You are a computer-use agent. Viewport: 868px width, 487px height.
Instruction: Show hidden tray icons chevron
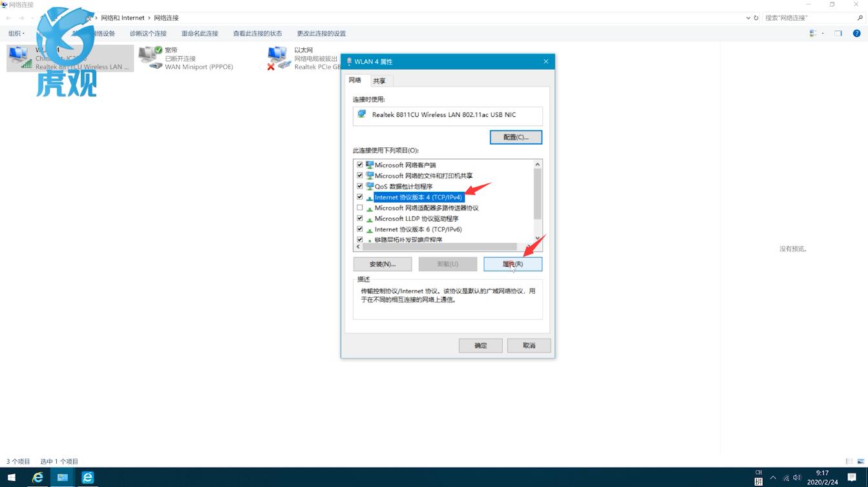[773, 477]
